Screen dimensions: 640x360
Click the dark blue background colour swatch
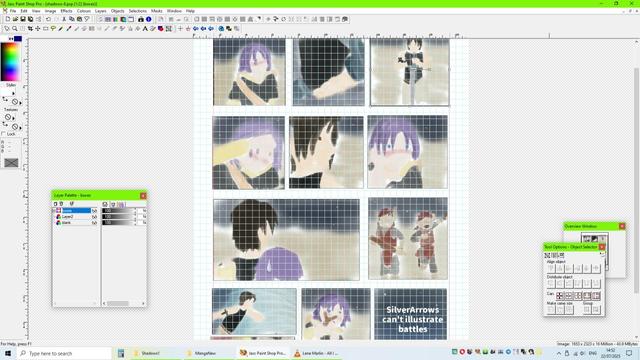coord(18,39)
